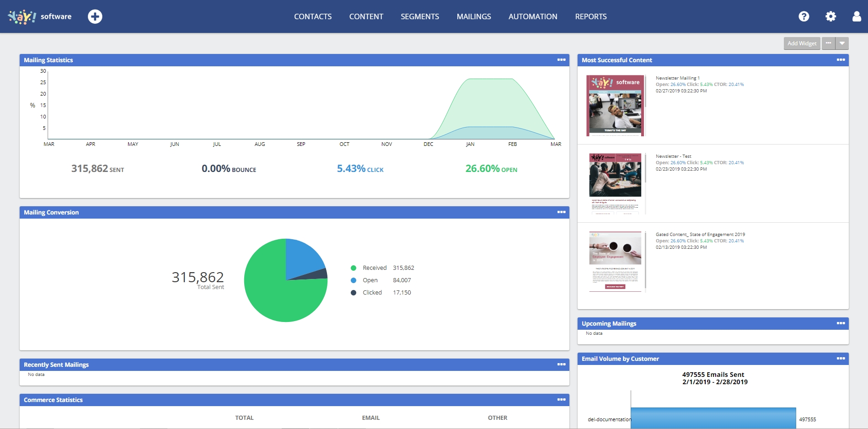Screen dimensions: 868x429
Task: Click dark Clicked legend dot
Action: [x=354, y=293]
